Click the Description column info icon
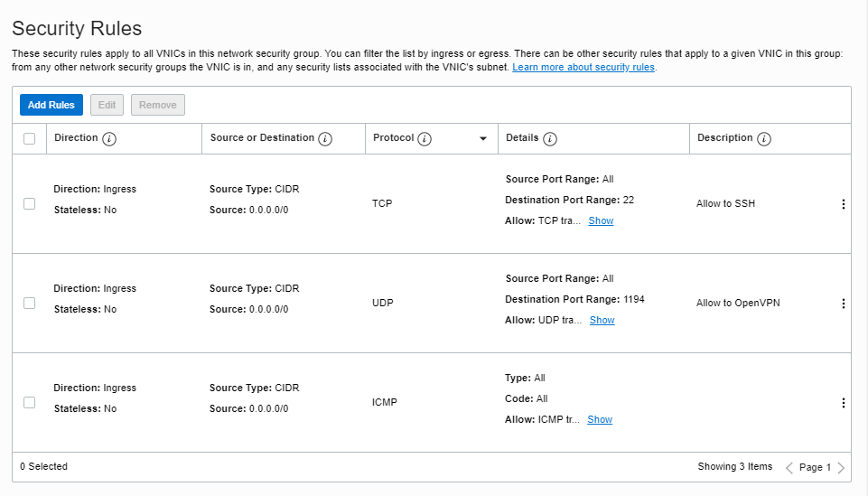This screenshot has width=868, height=496. click(763, 139)
